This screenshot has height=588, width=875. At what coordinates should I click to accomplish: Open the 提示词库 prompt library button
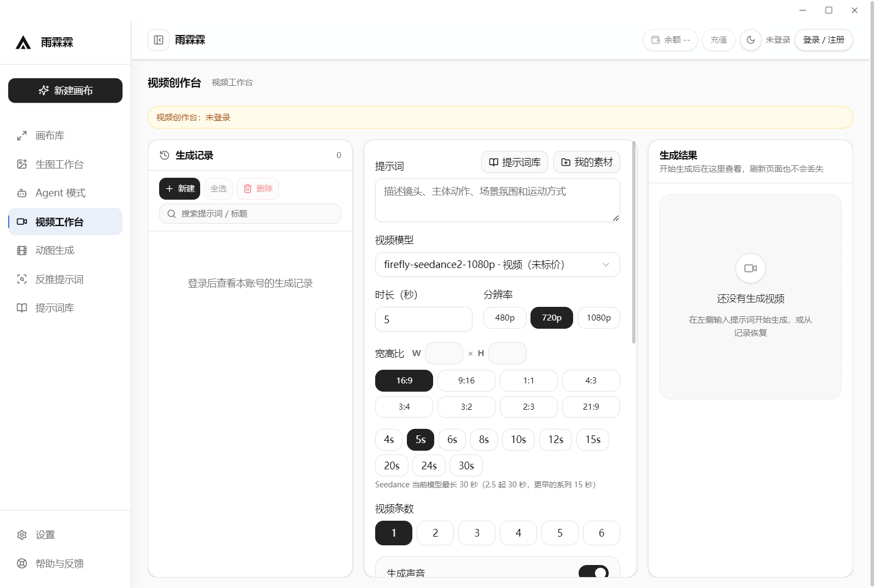(x=515, y=162)
